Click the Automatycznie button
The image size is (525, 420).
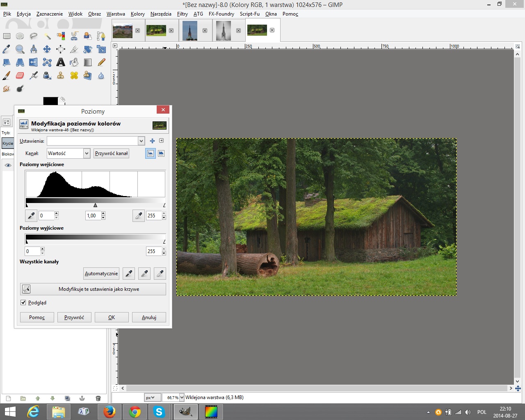point(101,273)
